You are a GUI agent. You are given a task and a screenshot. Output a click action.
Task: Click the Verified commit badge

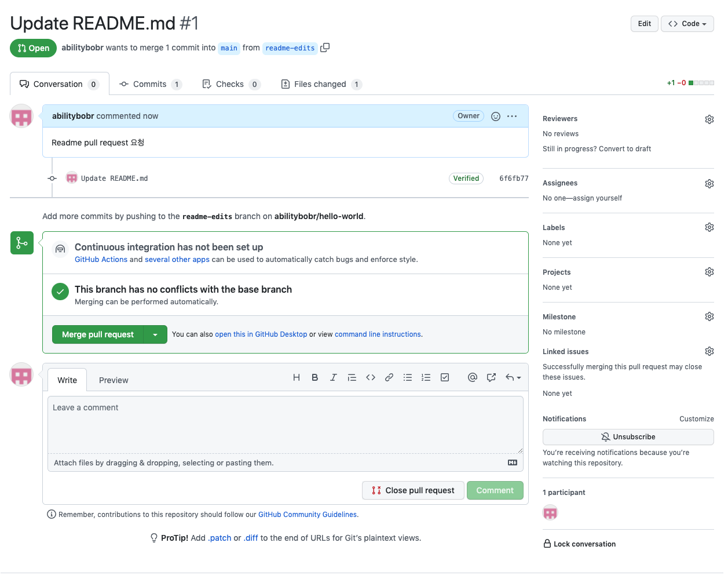[x=466, y=179]
